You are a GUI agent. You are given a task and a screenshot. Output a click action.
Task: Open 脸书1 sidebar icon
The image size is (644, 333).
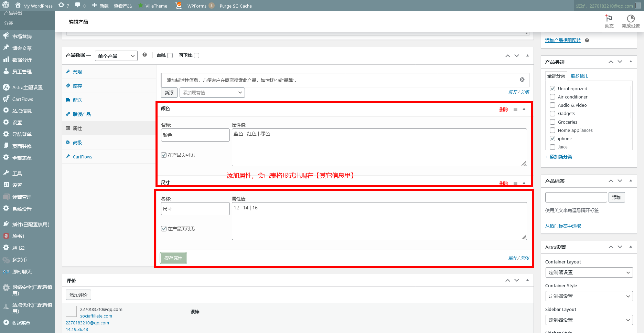click(6, 236)
